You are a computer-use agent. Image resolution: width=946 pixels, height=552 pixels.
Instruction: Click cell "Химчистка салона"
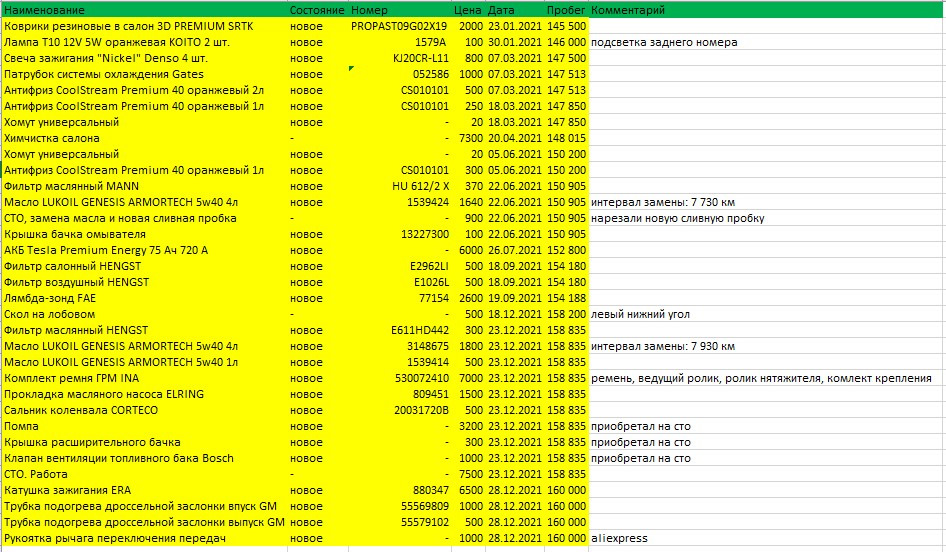(145, 138)
